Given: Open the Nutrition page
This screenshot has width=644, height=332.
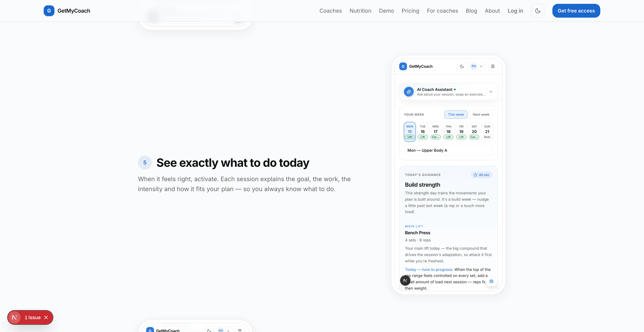Looking at the screenshot, I should 360,11.
